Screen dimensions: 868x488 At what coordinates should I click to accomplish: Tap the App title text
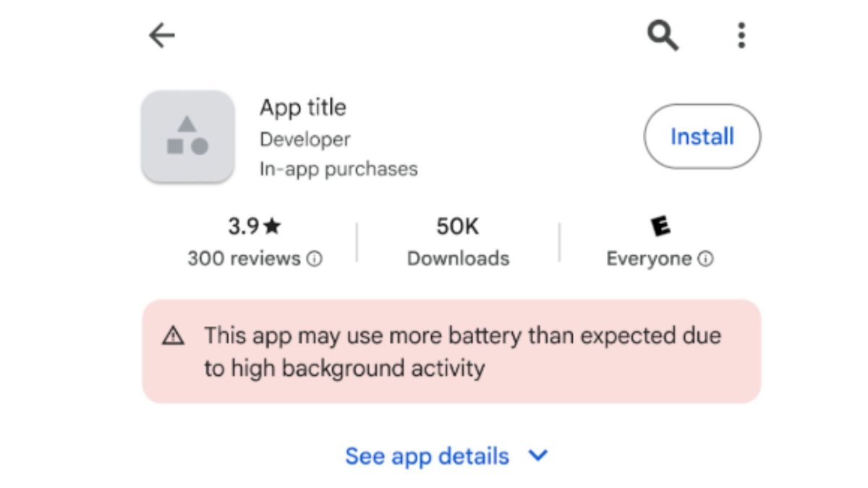click(x=303, y=108)
